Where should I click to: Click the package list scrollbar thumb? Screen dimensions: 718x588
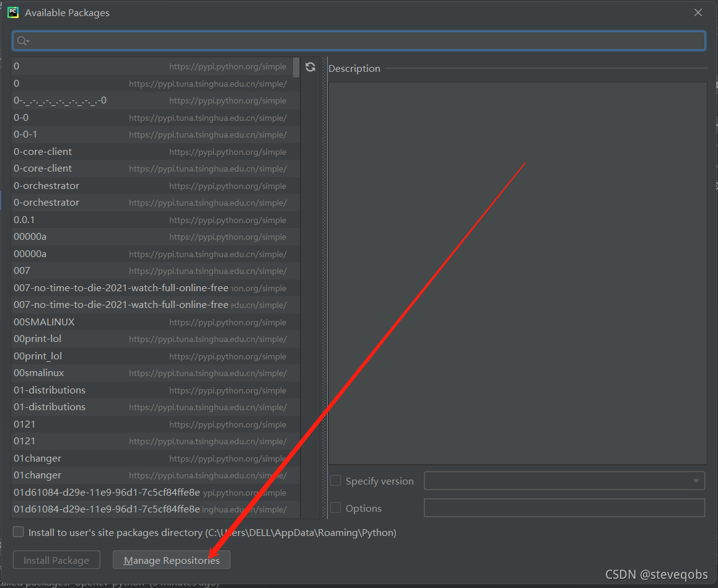click(296, 68)
